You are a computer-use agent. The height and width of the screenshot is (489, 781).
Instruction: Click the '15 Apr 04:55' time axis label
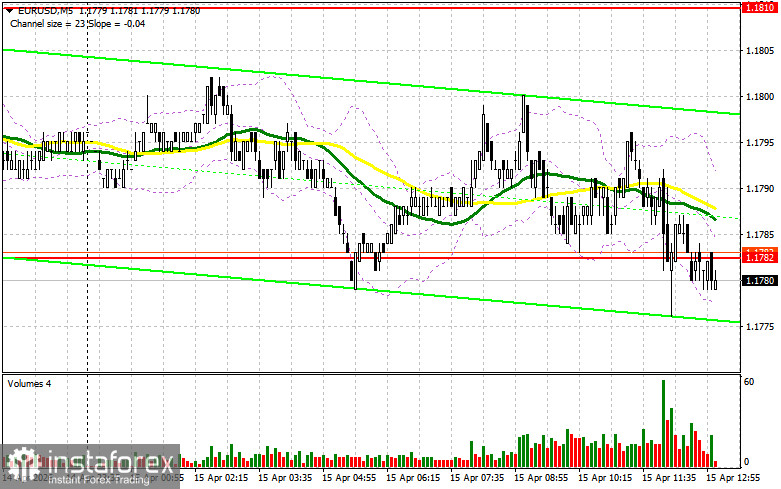point(349,478)
